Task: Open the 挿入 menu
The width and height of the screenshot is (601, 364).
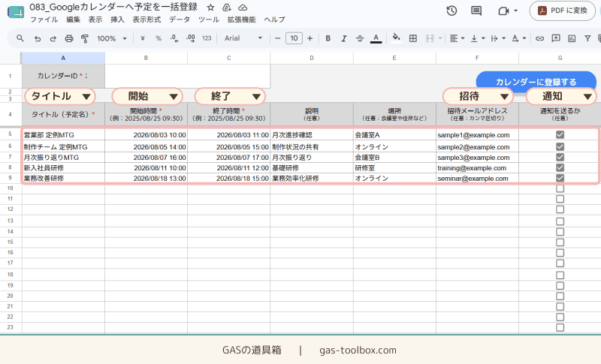Action: pos(117,20)
